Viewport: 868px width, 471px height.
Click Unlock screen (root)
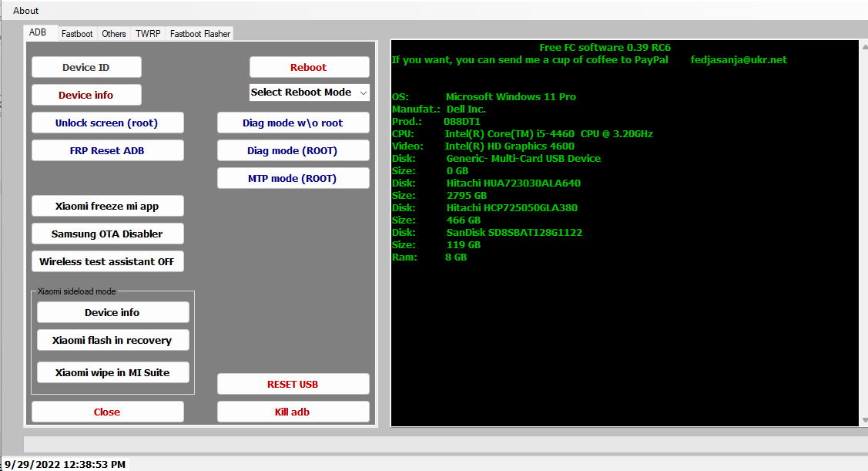(x=107, y=123)
